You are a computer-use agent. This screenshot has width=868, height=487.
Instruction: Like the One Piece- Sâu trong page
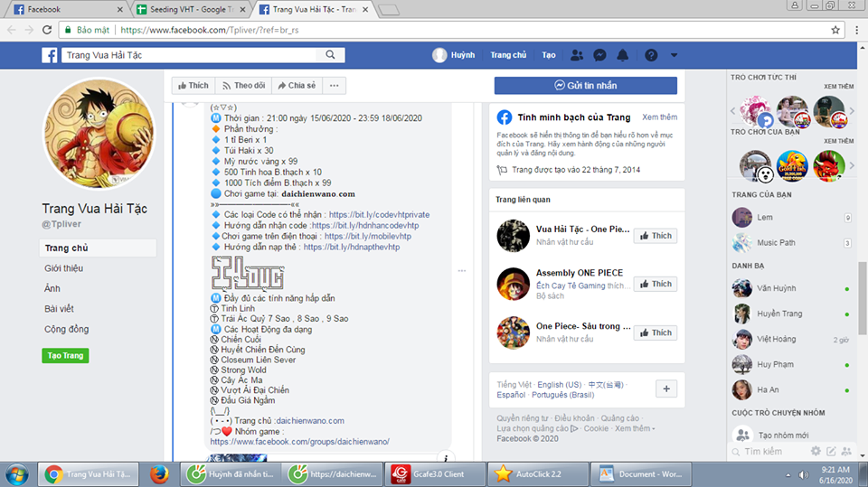click(x=656, y=332)
